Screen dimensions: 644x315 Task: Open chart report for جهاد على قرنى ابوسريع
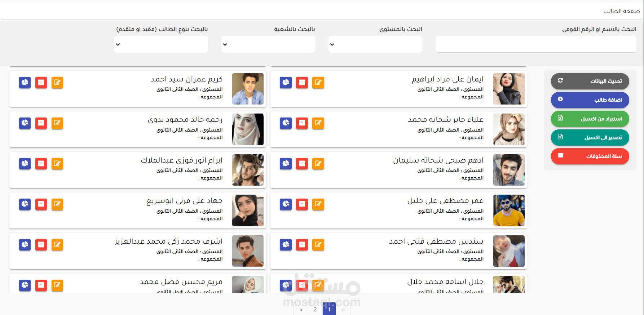click(25, 204)
